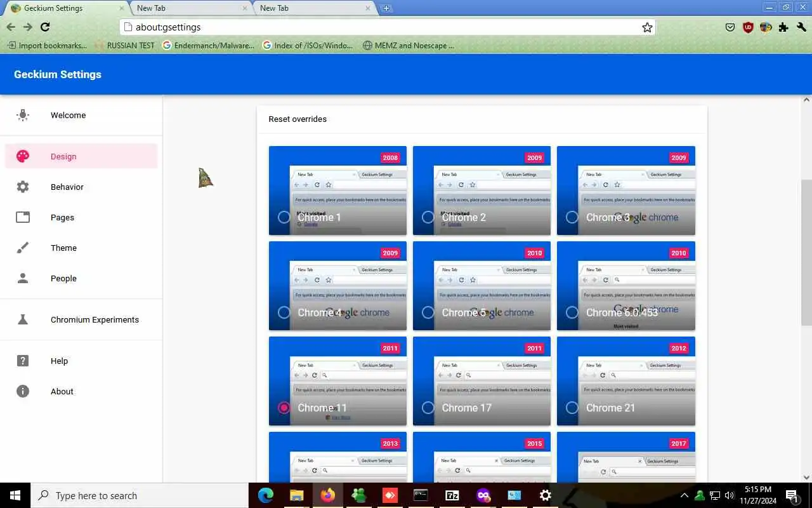Open Firefox from the taskbar
The height and width of the screenshot is (508, 812).
tap(328, 495)
